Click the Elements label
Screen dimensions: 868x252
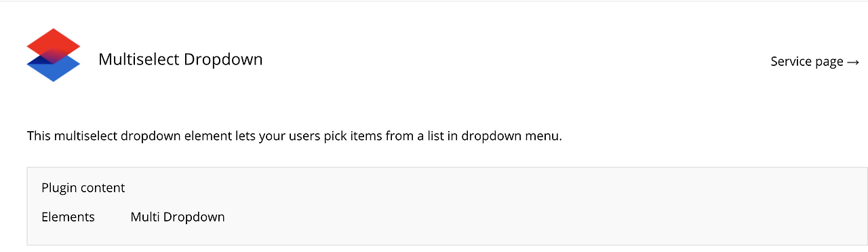(x=68, y=217)
